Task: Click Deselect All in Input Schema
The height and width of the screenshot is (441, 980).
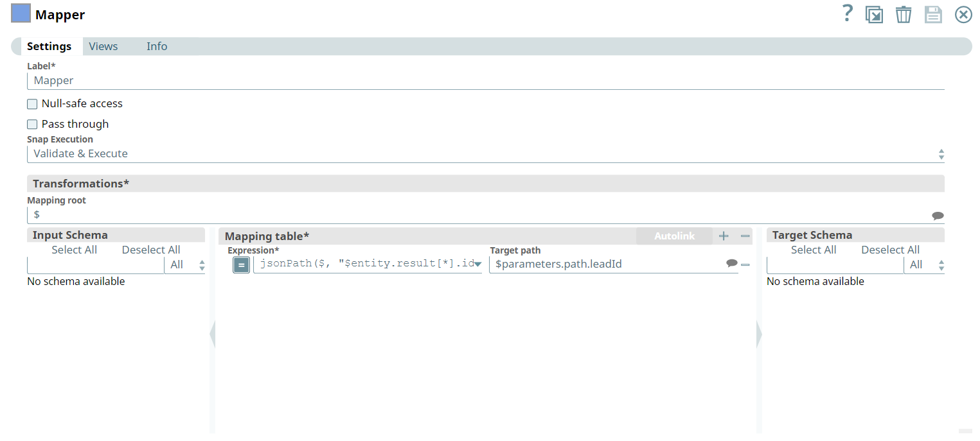Action: click(151, 250)
